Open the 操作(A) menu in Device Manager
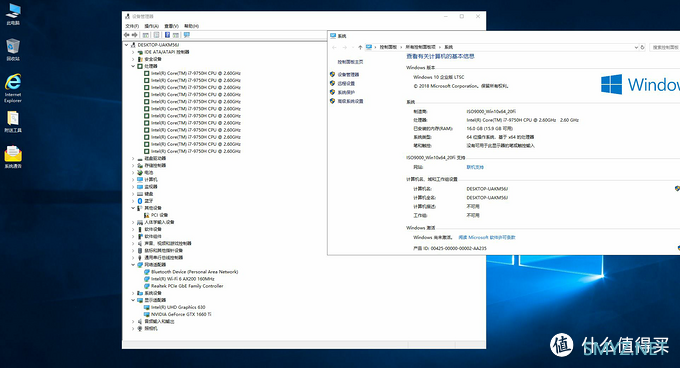The width and height of the screenshot is (680, 368). coord(151,26)
